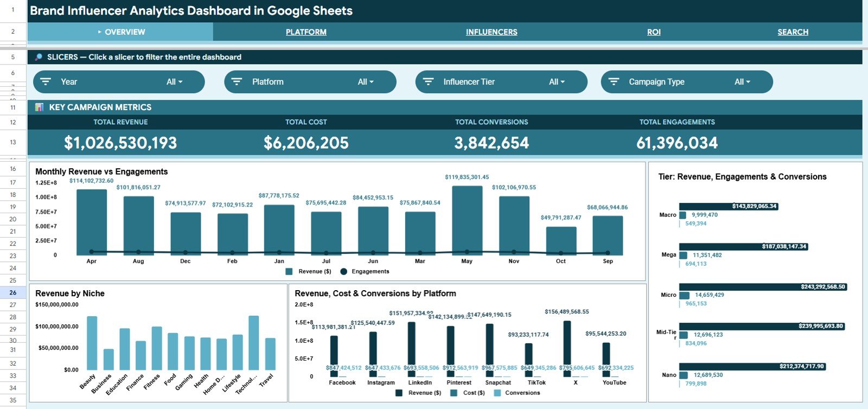Click Engagements legend dot in monthly chart
The width and height of the screenshot is (868, 409).
[x=343, y=271]
